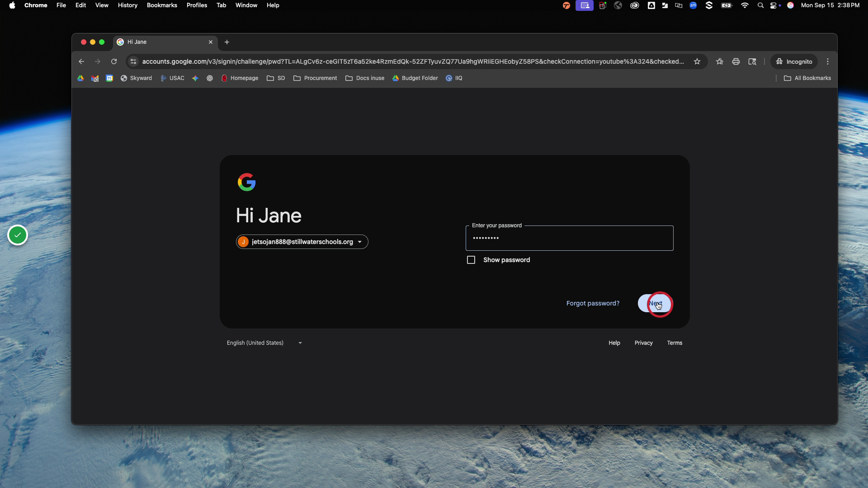The width and height of the screenshot is (868, 488).
Task: Open the All Bookmarks folder
Action: 807,78
